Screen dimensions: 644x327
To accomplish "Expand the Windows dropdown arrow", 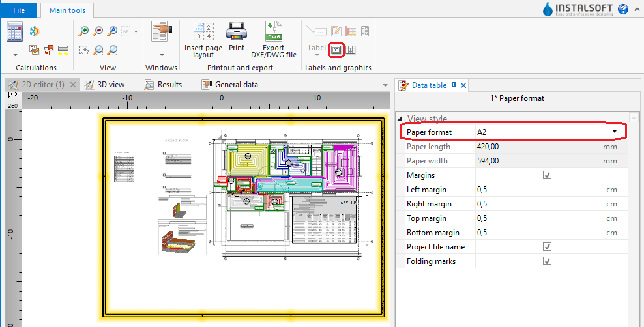I will (162, 55).
